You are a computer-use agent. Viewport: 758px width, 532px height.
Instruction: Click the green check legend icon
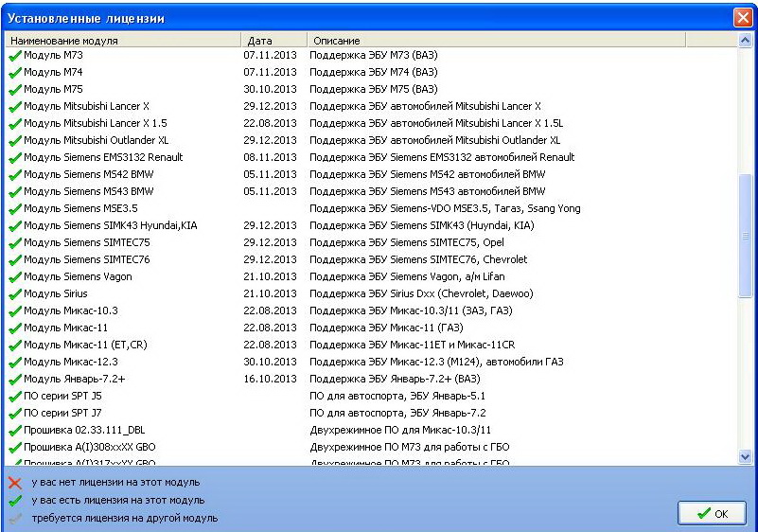15,501
